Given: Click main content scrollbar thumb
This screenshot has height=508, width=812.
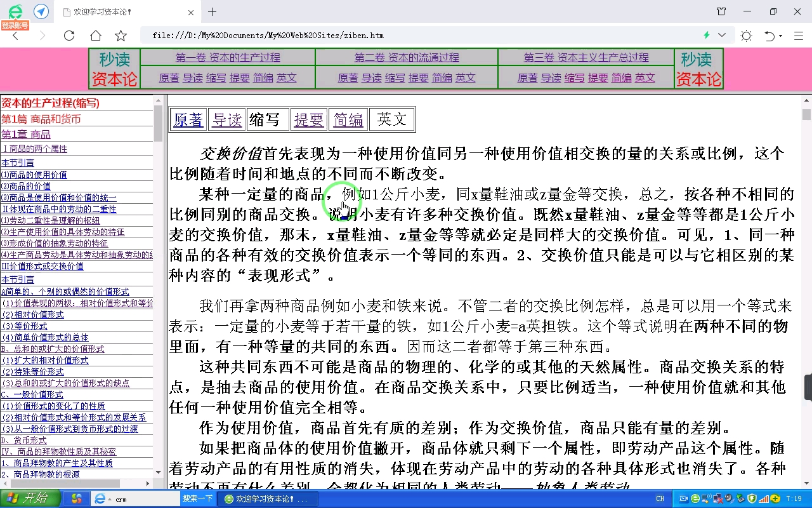Looking at the screenshot, I should click(806, 114).
